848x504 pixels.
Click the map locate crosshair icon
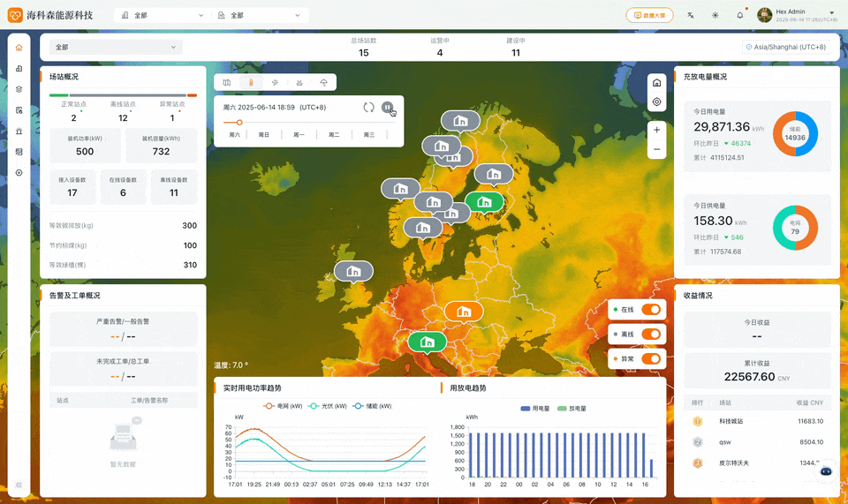coord(656,102)
